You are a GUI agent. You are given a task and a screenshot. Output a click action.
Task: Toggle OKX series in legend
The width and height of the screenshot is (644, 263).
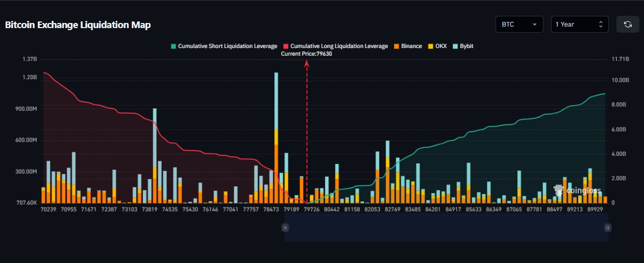click(436, 46)
